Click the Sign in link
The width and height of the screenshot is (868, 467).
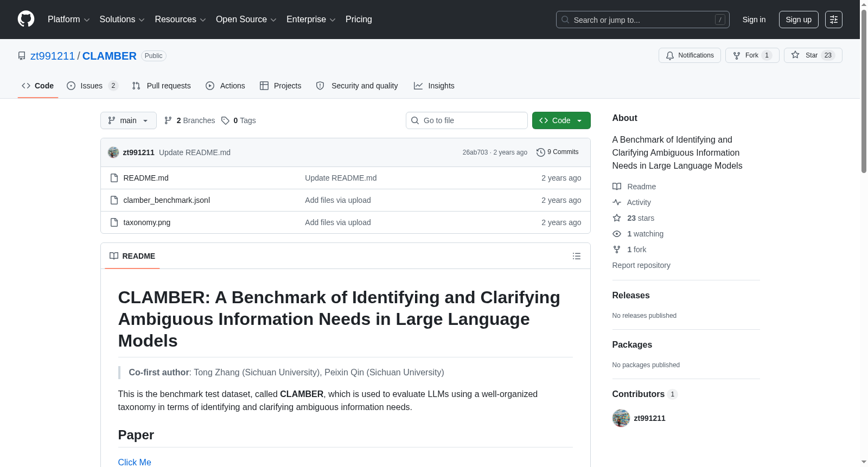[x=754, y=20]
